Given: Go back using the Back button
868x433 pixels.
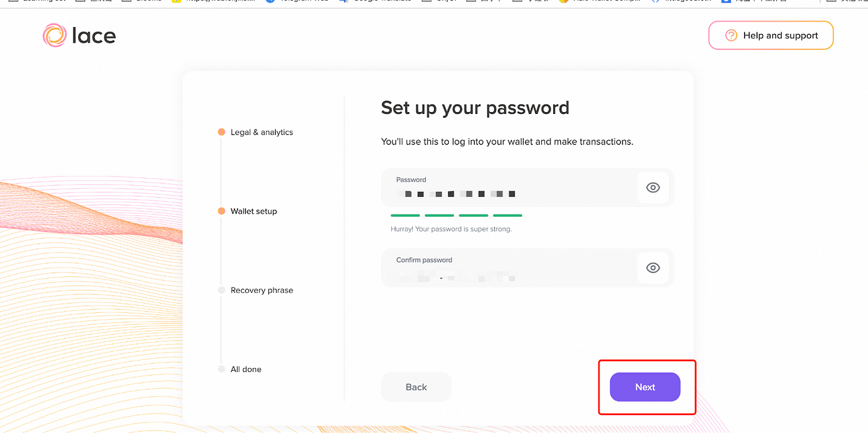Looking at the screenshot, I should tap(416, 387).
